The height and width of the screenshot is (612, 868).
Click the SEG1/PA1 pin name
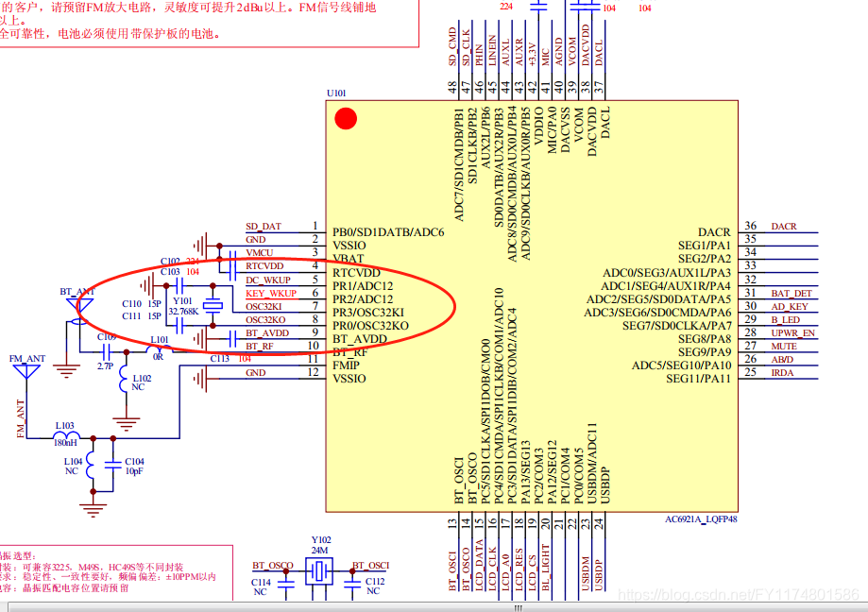point(705,246)
